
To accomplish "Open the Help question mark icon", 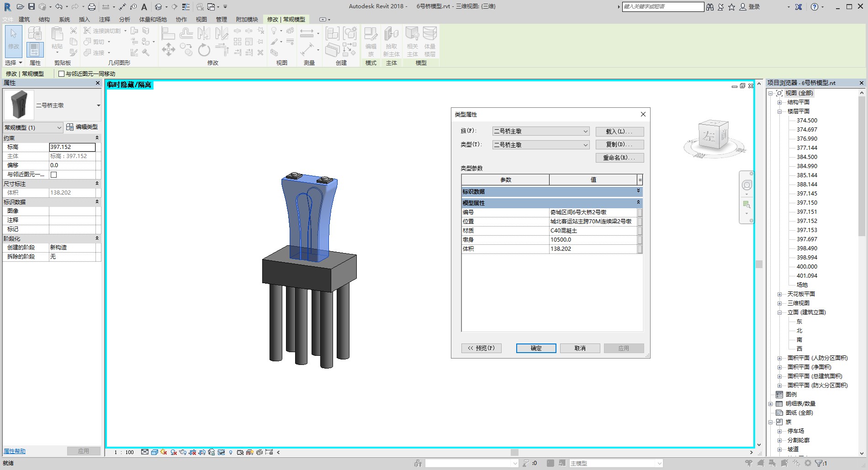I will pos(815,7).
